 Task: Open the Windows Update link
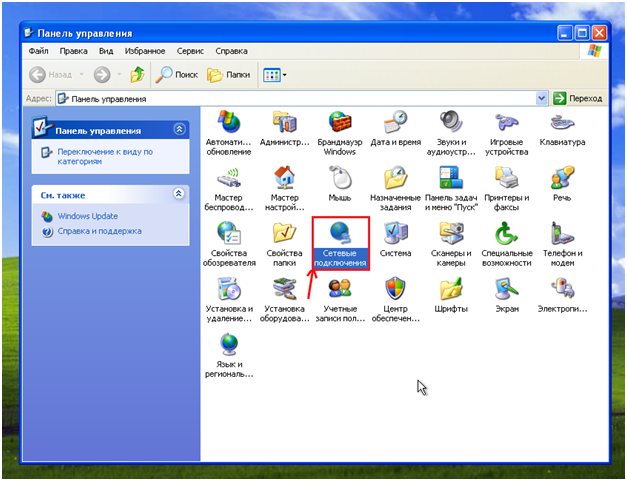tap(88, 216)
